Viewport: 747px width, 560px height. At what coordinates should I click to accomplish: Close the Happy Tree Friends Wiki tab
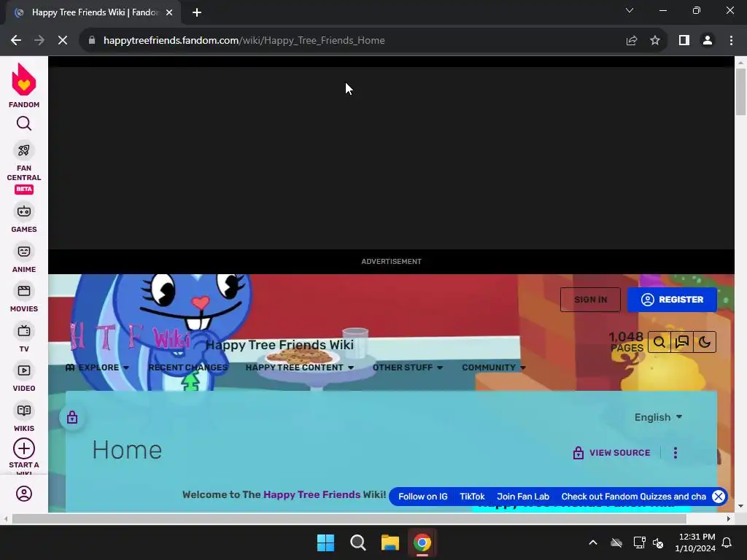tap(169, 12)
